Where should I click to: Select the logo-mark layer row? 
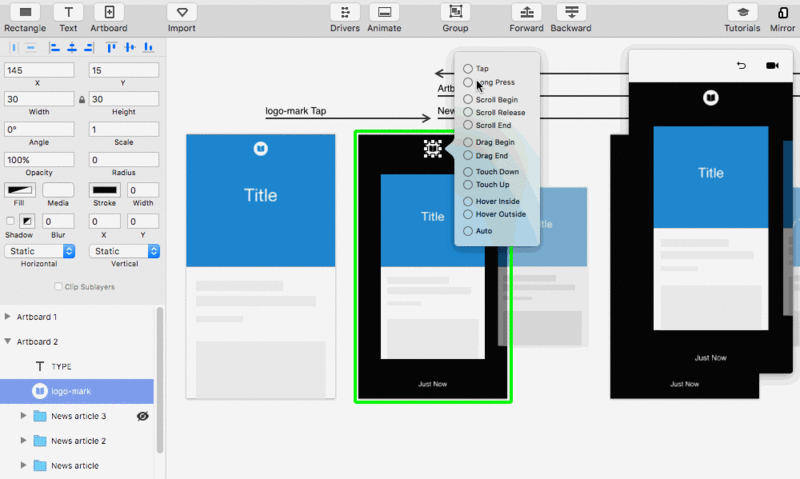point(77,391)
